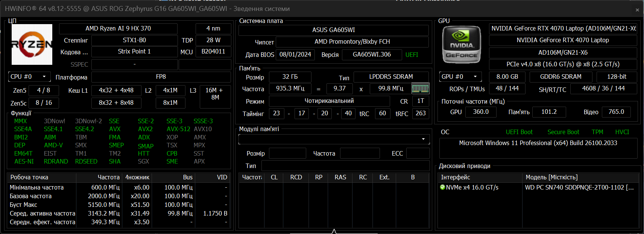Click the memory module chip icon
The height and width of the screenshot is (234, 644).
pos(420,89)
